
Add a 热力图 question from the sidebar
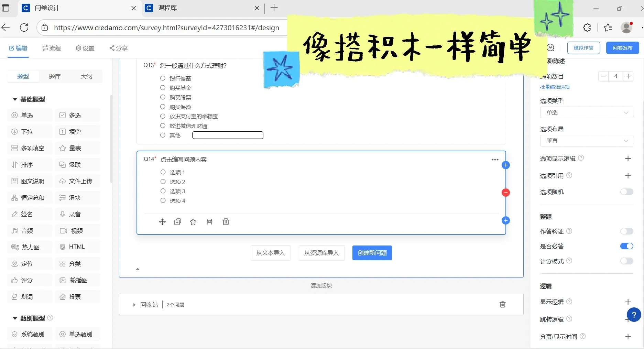(29, 247)
